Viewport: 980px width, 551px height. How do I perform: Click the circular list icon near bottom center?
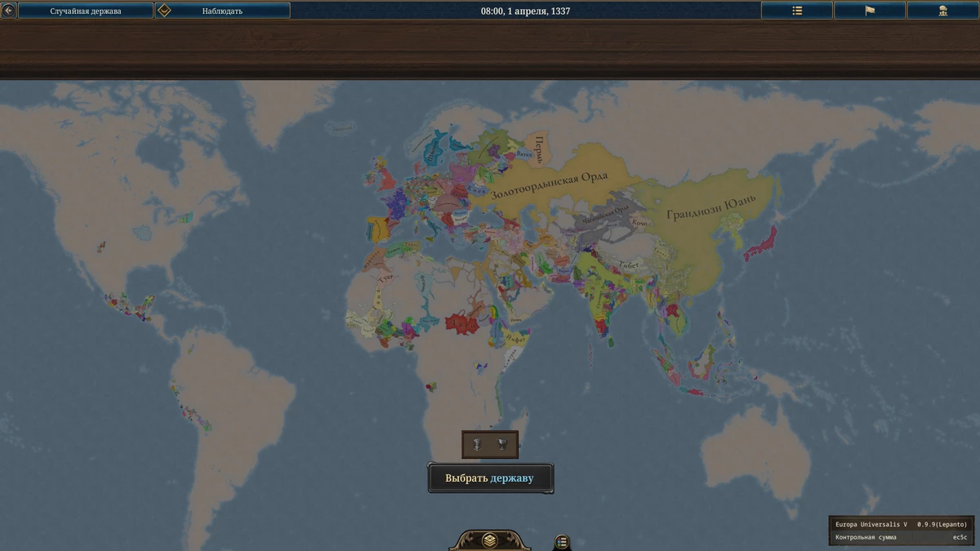pos(560,539)
